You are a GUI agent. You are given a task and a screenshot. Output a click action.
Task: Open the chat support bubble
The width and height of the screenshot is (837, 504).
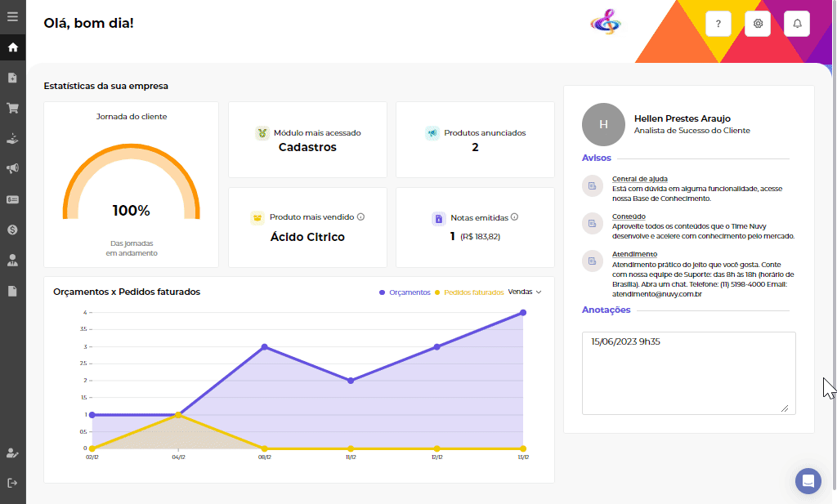(x=808, y=480)
